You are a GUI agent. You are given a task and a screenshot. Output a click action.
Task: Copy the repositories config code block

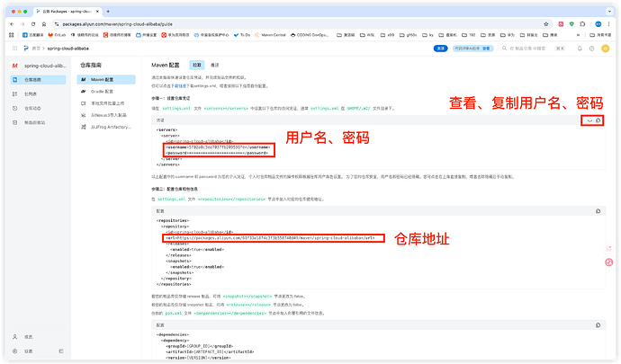598,211
